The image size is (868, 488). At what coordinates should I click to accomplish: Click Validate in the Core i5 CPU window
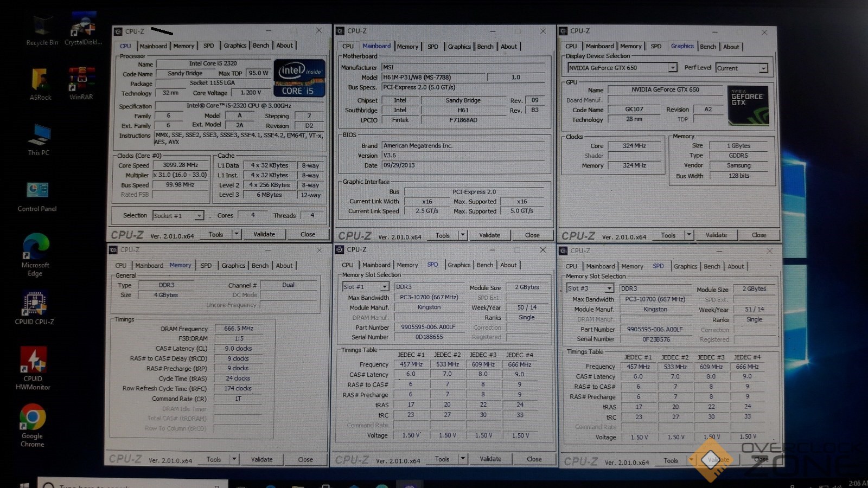(x=264, y=234)
